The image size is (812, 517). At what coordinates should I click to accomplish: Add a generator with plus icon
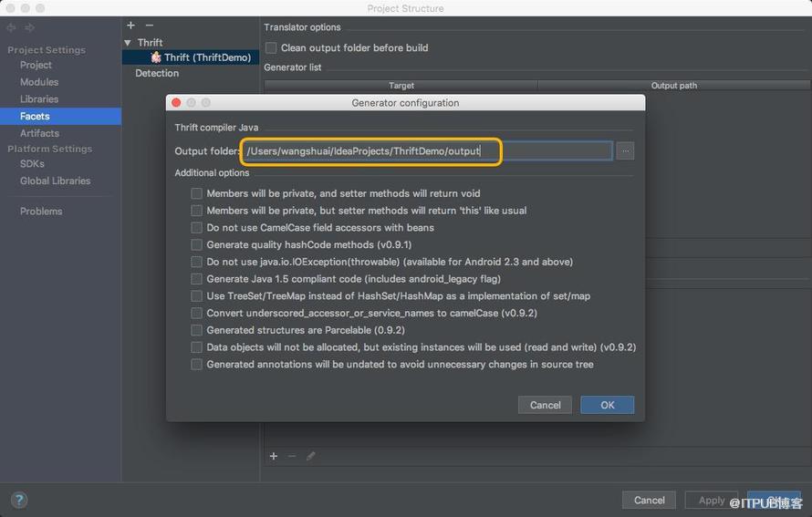(x=274, y=456)
